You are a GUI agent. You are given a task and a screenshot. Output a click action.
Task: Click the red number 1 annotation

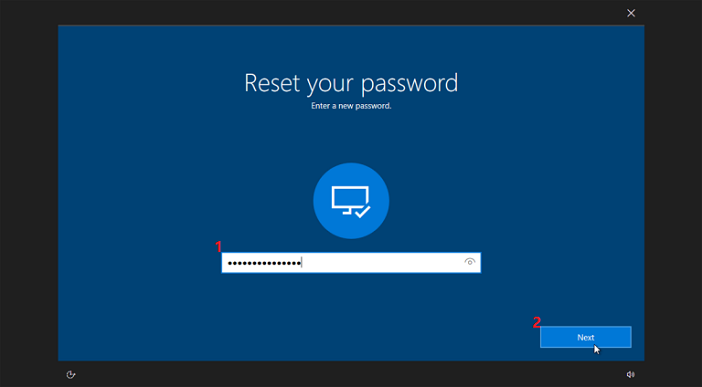point(218,246)
